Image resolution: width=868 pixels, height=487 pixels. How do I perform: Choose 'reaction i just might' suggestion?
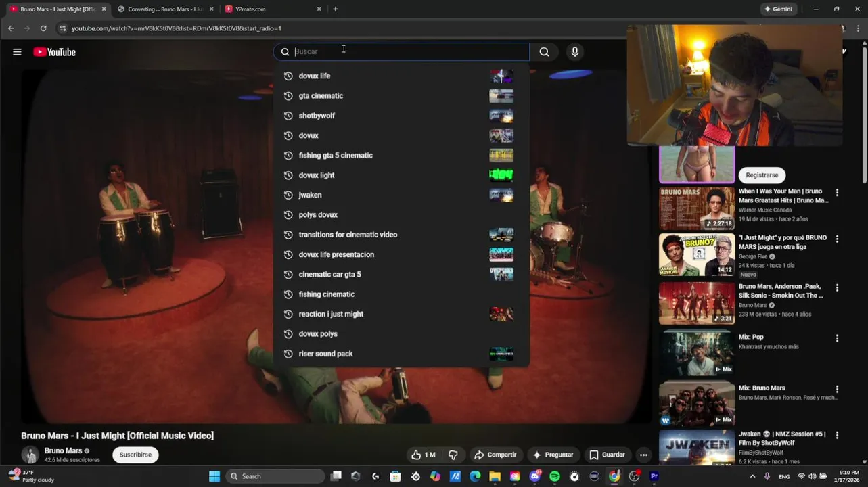401,314
